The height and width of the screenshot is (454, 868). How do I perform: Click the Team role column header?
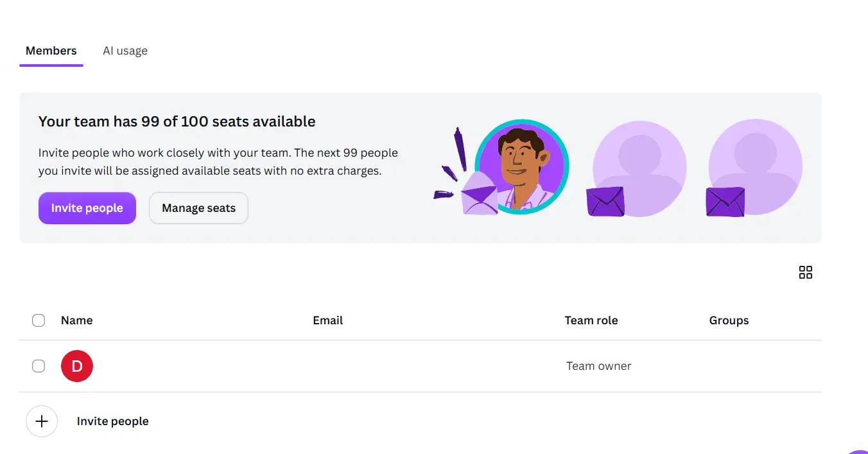(591, 320)
